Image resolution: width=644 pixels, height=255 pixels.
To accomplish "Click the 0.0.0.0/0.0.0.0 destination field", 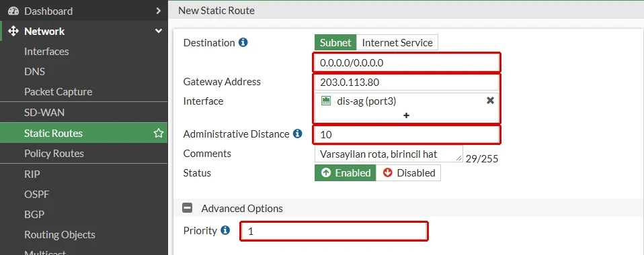I will click(407, 63).
